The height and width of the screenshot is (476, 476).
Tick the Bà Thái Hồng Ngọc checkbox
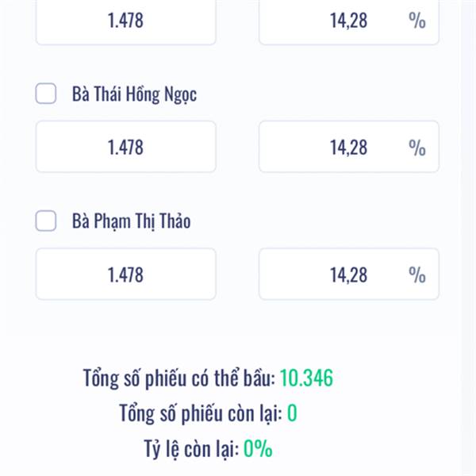[46, 94]
